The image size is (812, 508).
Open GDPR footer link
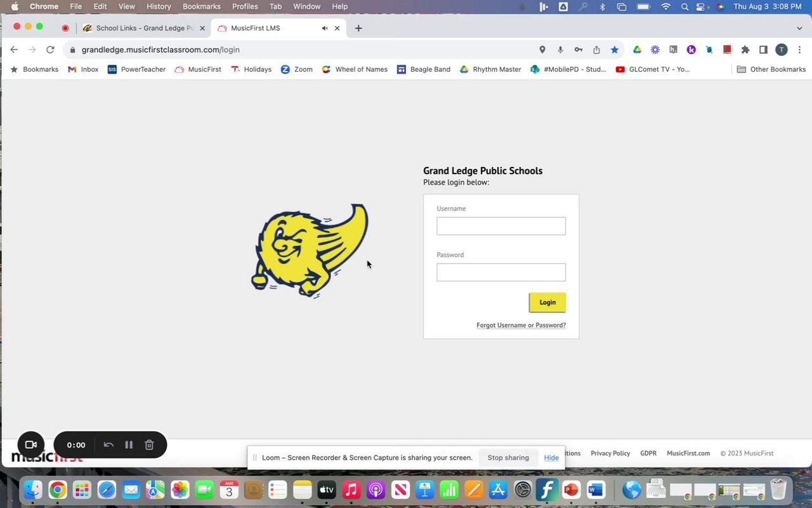coord(648,453)
